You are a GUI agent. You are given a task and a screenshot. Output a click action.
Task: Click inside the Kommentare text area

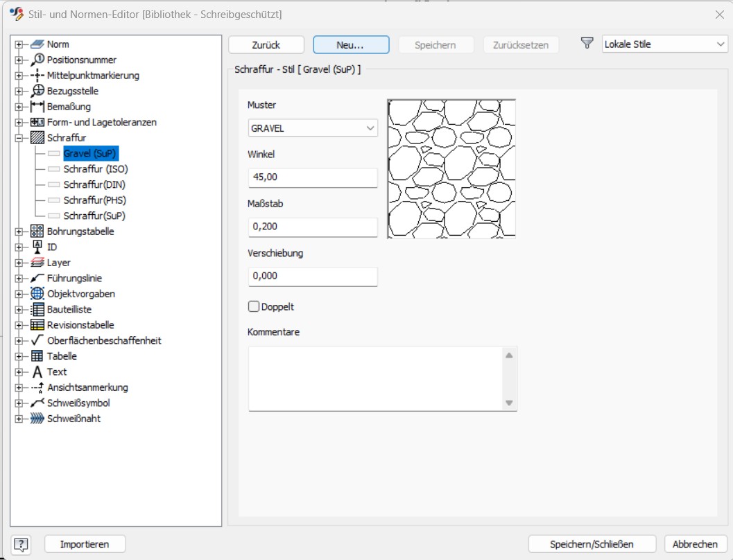375,378
